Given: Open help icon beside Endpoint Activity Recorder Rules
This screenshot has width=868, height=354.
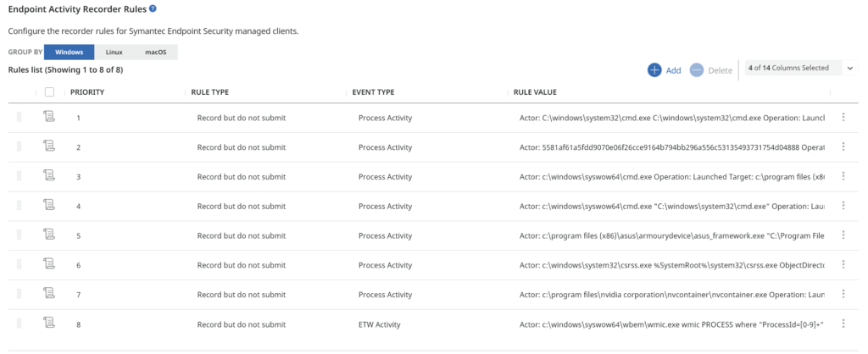Looking at the screenshot, I should [x=153, y=8].
